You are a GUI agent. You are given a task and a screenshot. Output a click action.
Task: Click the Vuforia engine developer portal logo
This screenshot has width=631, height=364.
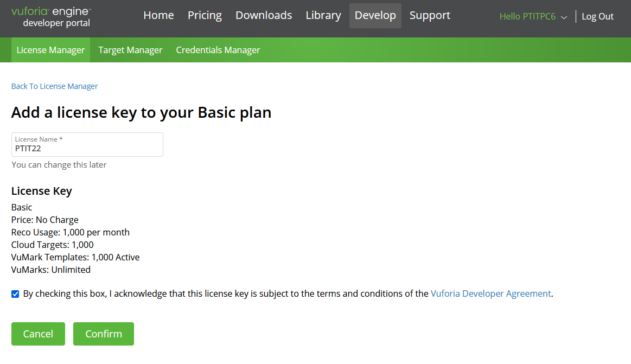(52, 17)
